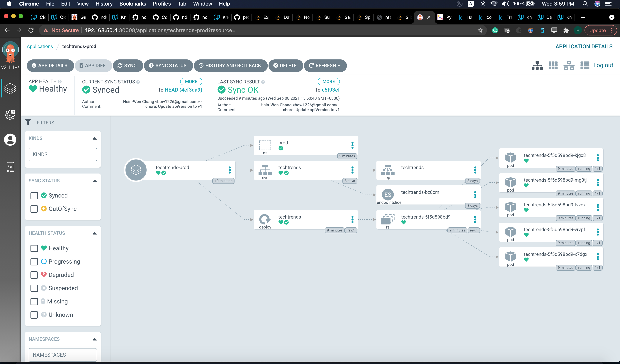Open the documentation icon in sidebar

(x=10, y=167)
